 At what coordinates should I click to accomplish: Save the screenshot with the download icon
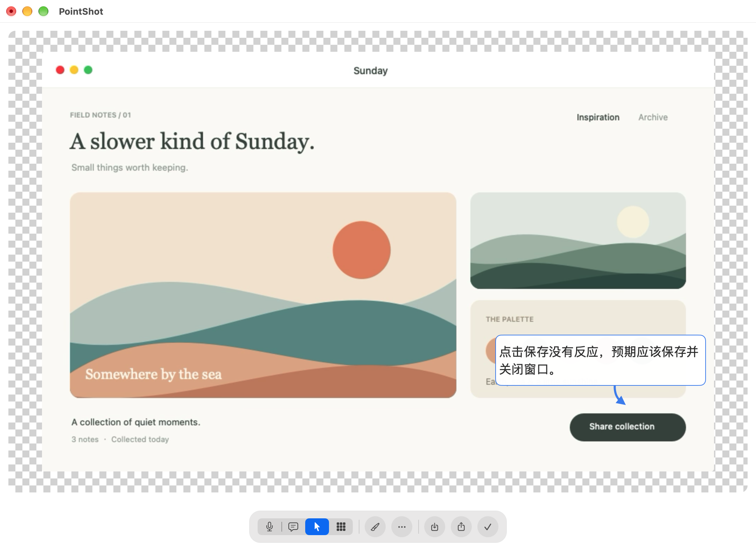point(435,527)
